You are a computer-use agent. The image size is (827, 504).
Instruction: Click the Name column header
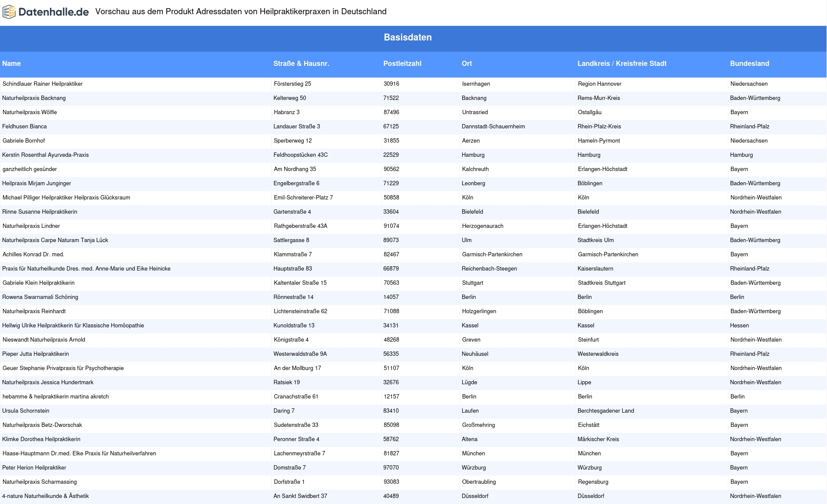[12, 63]
